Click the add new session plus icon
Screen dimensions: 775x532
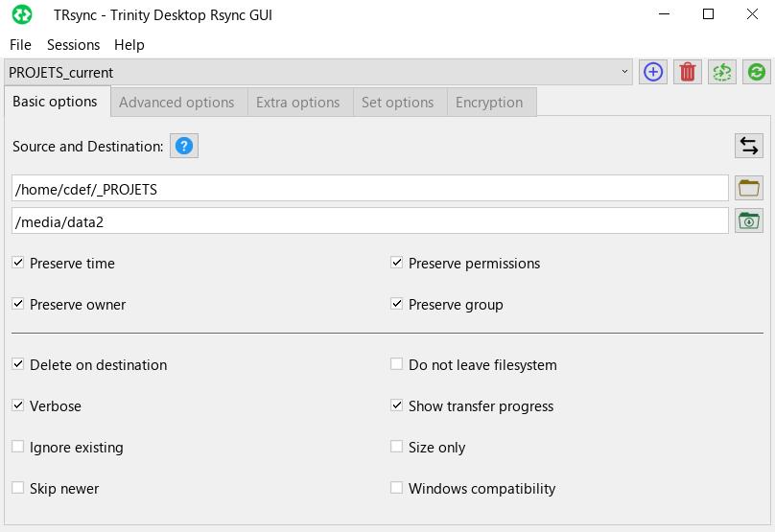pyautogui.click(x=653, y=72)
